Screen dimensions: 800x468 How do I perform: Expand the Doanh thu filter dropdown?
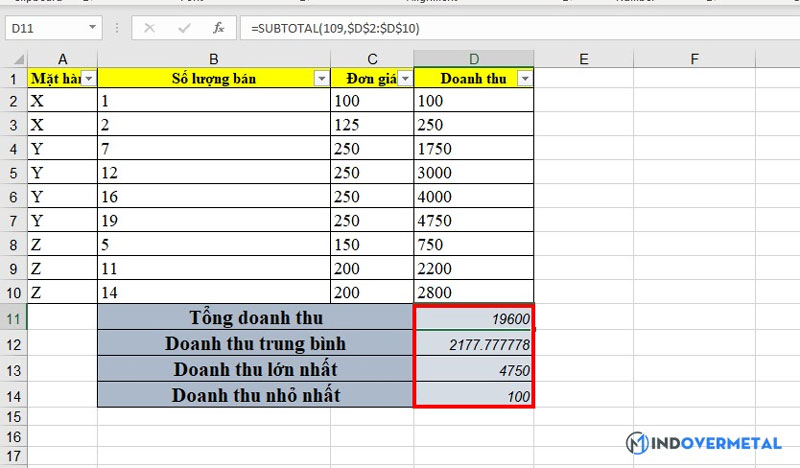point(524,78)
